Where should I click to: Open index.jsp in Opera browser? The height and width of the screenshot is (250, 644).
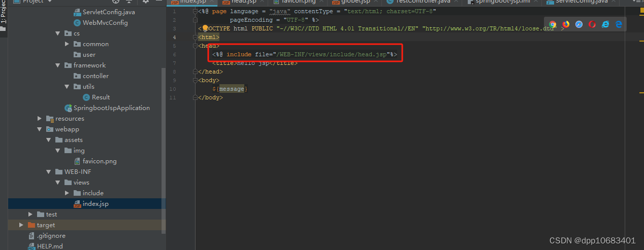pos(592,24)
